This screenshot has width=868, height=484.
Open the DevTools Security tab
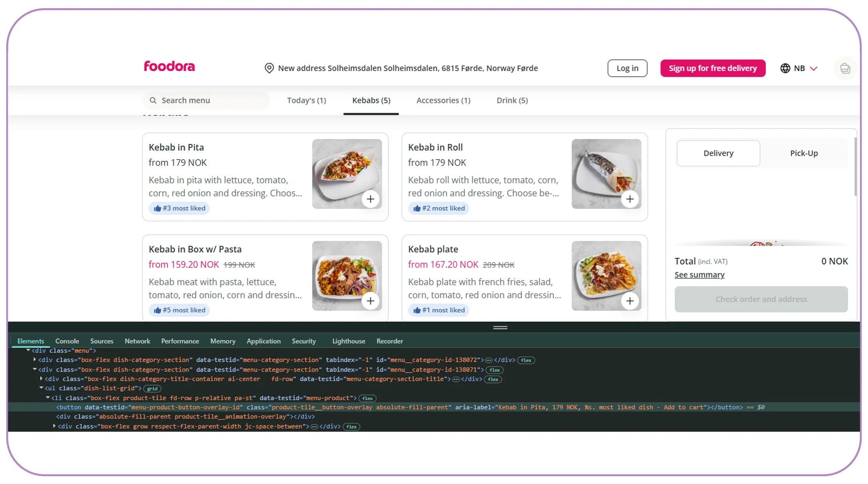304,341
